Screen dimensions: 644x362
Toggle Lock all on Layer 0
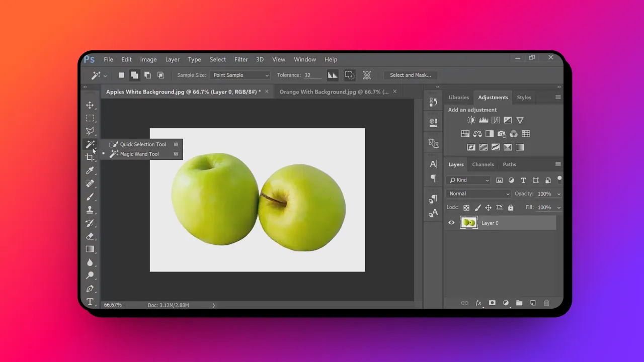[510, 207]
